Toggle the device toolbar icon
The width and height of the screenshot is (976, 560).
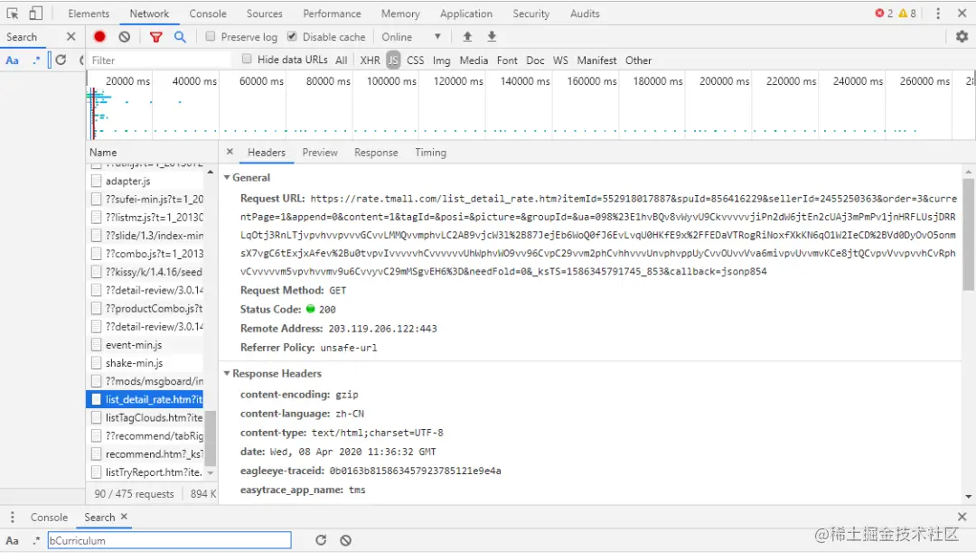[x=35, y=13]
